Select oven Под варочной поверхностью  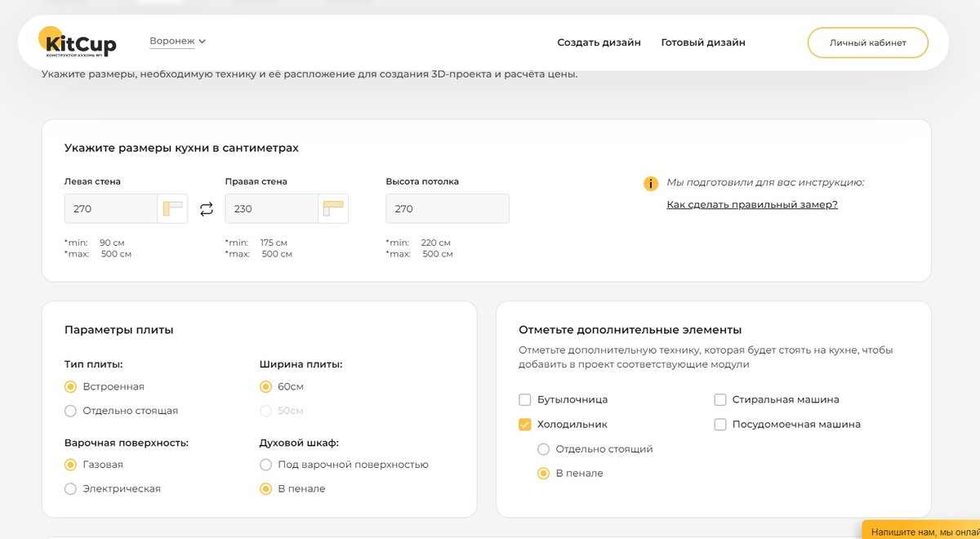tap(265, 465)
